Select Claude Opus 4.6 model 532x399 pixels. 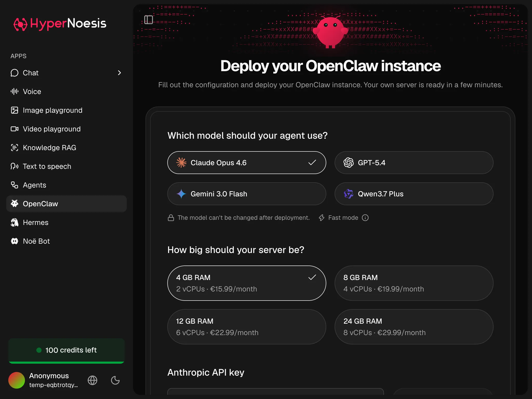click(x=247, y=163)
